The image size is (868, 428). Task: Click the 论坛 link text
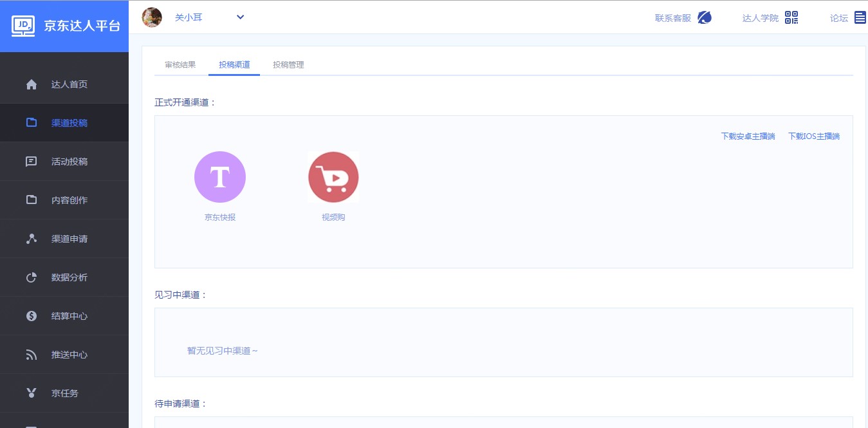pyautogui.click(x=839, y=18)
